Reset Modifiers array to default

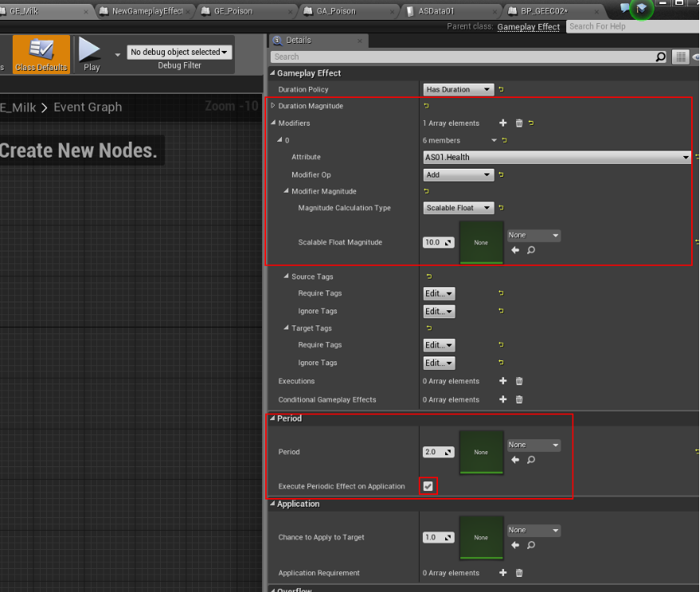tap(531, 123)
